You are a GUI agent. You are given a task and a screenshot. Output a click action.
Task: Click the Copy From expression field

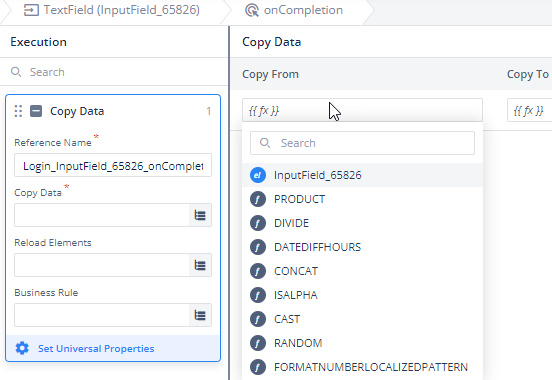[362, 111]
